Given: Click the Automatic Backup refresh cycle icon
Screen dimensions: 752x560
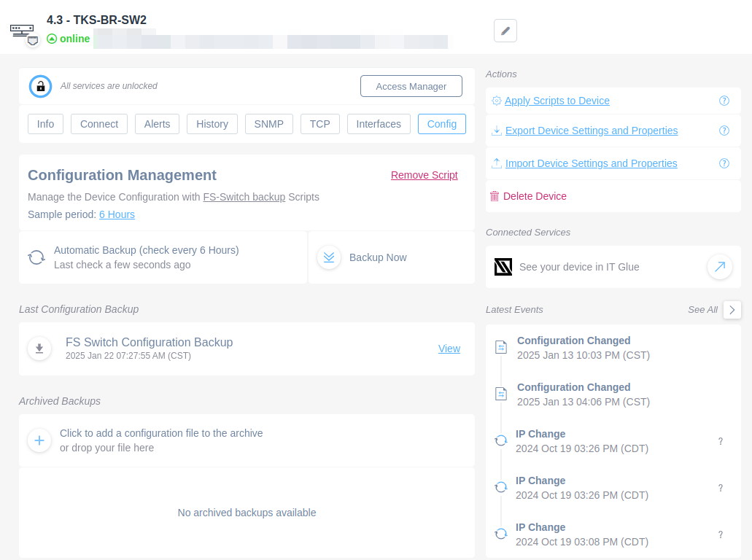Looking at the screenshot, I should click(36, 257).
